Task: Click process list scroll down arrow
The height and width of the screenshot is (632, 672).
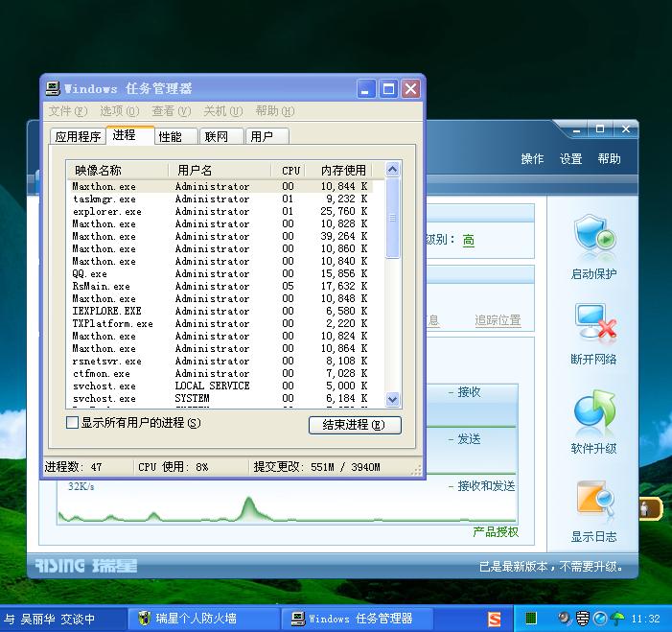Action: coord(392,399)
